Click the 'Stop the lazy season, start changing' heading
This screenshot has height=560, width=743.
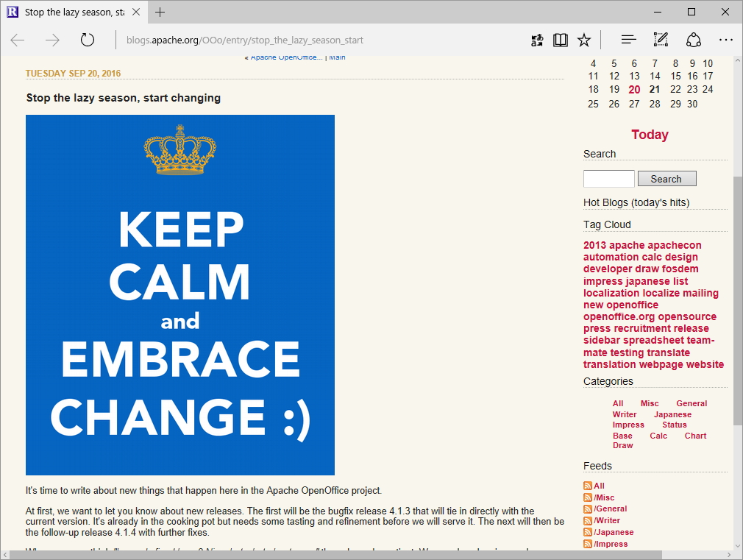(x=124, y=98)
